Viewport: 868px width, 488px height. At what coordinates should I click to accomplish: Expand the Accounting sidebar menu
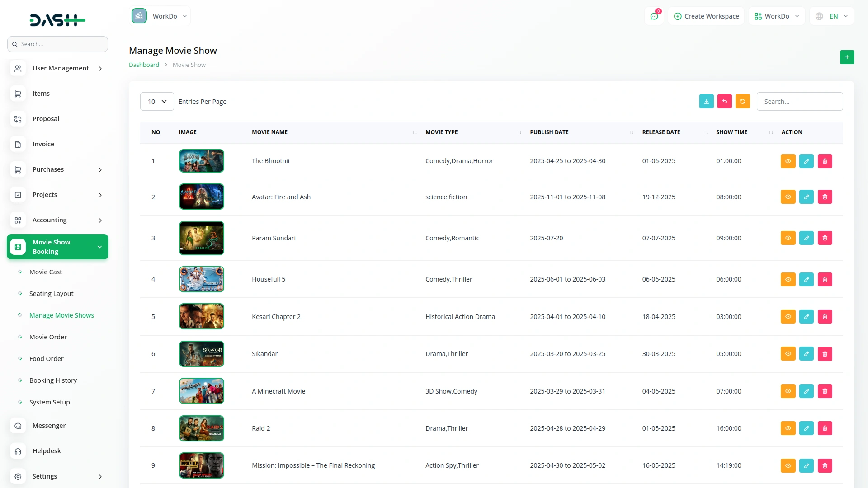(x=57, y=220)
